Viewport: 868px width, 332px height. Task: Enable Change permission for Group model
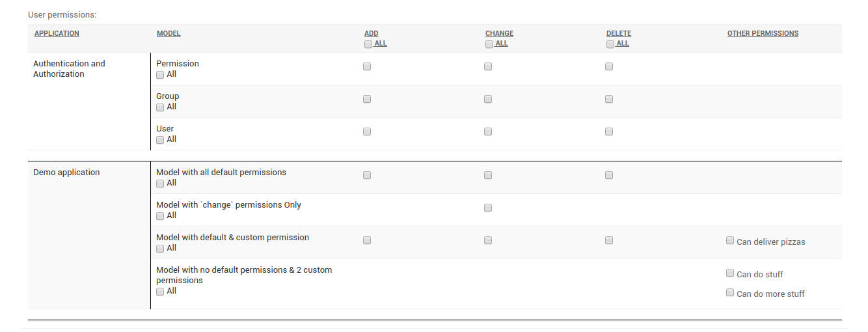[x=488, y=99]
